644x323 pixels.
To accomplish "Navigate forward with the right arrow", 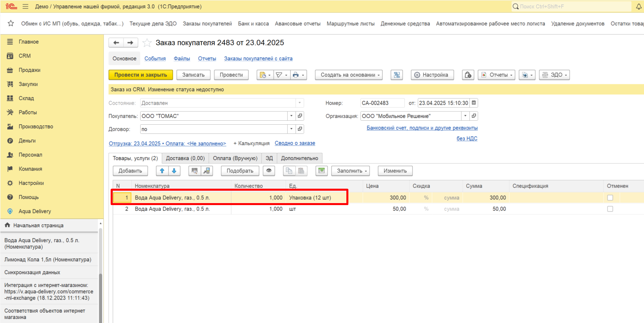I will point(131,43).
